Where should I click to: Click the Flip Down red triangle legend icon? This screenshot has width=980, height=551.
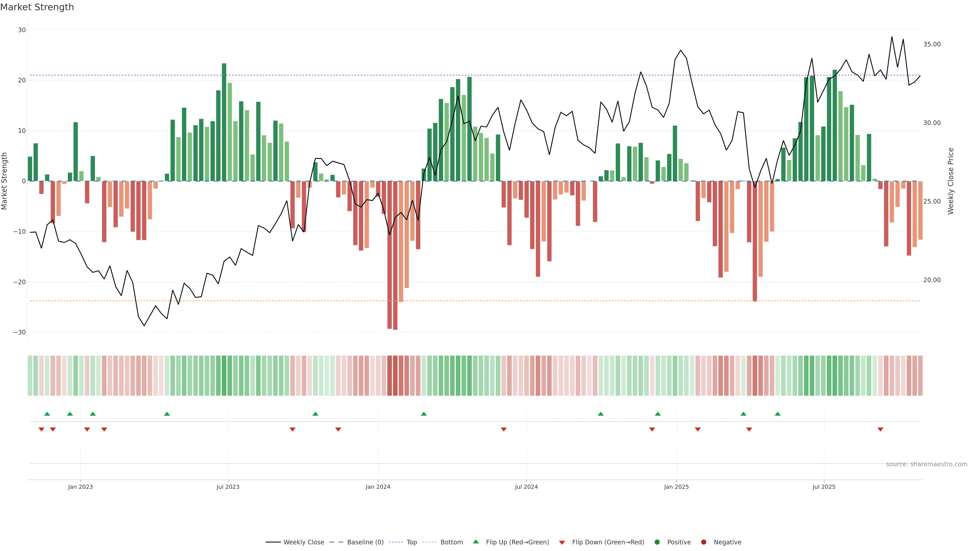click(x=562, y=542)
